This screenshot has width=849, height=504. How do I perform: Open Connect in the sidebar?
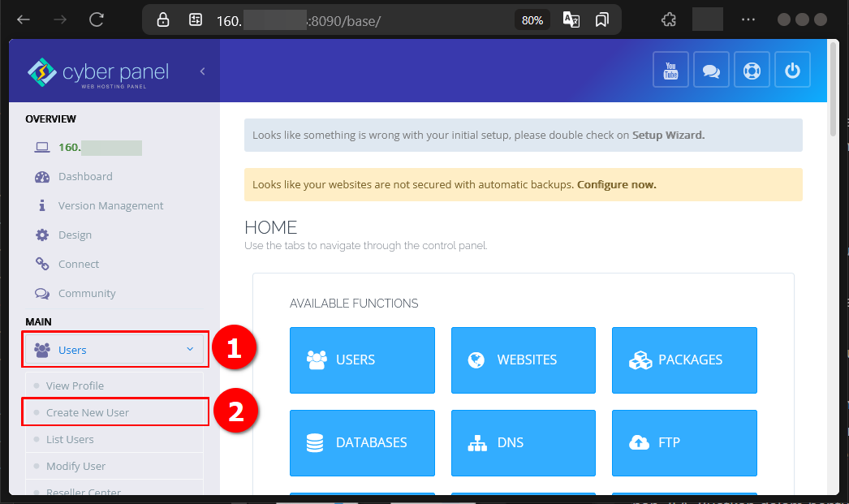point(79,265)
